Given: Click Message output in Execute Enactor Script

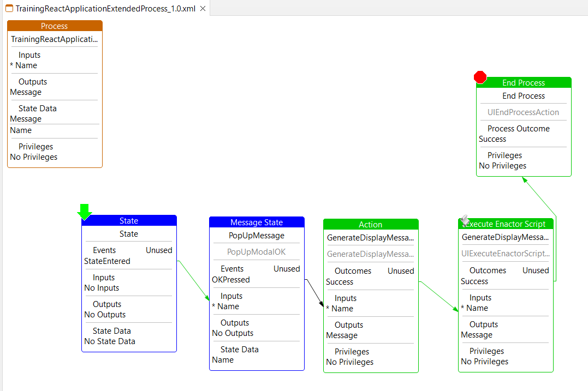Looking at the screenshot, I should tap(477, 335).
